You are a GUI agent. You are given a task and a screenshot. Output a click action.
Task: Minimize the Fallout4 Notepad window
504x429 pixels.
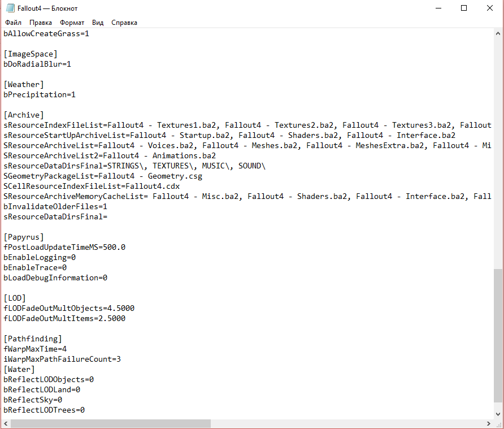click(x=438, y=8)
